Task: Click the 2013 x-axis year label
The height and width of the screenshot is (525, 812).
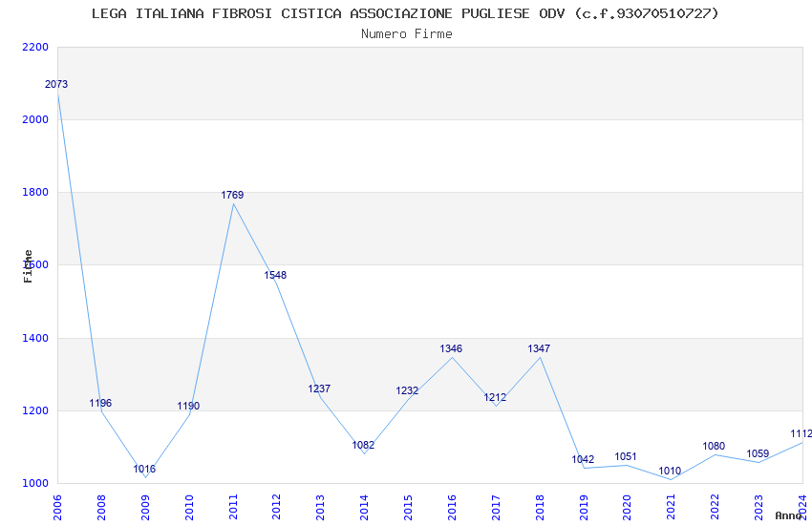Action: [x=321, y=508]
